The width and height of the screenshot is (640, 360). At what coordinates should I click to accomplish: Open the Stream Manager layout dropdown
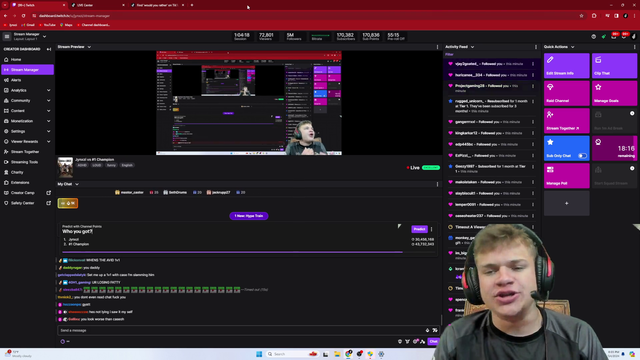click(x=44, y=36)
